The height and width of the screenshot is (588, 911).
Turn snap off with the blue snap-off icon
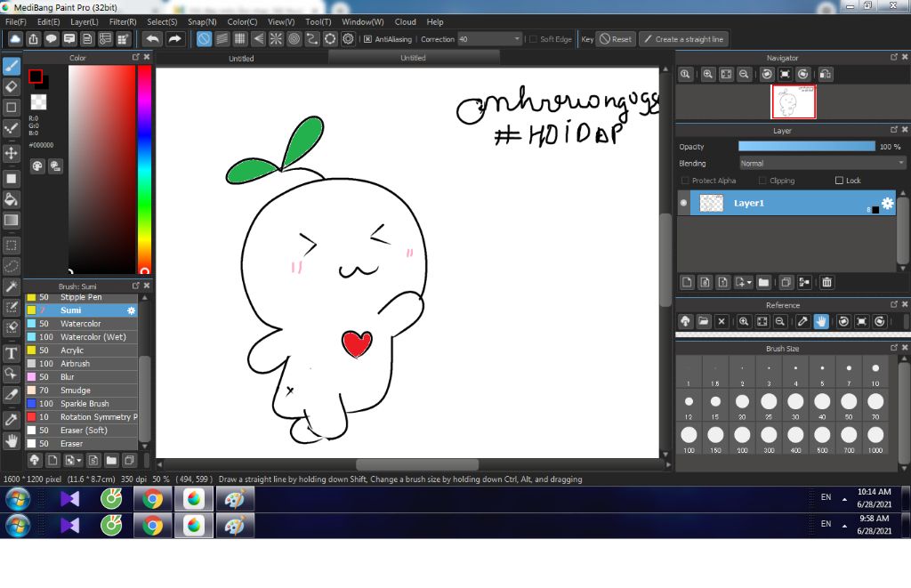[x=204, y=39]
